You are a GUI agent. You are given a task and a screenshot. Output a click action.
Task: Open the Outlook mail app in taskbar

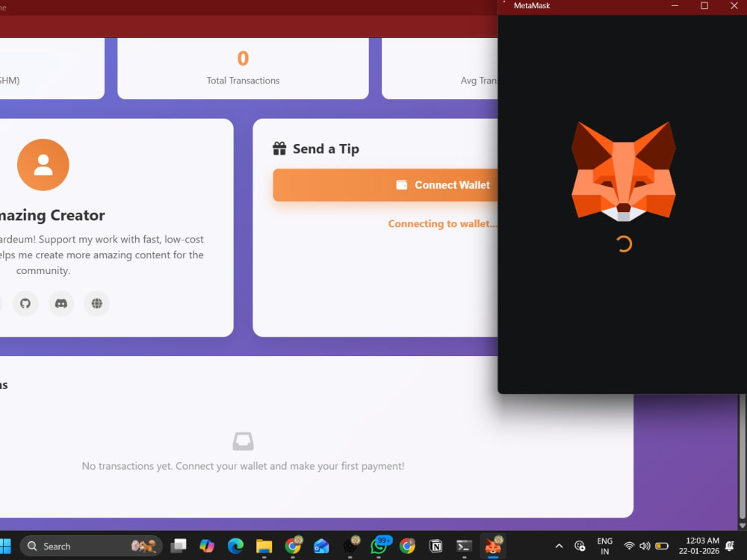pyautogui.click(x=321, y=546)
